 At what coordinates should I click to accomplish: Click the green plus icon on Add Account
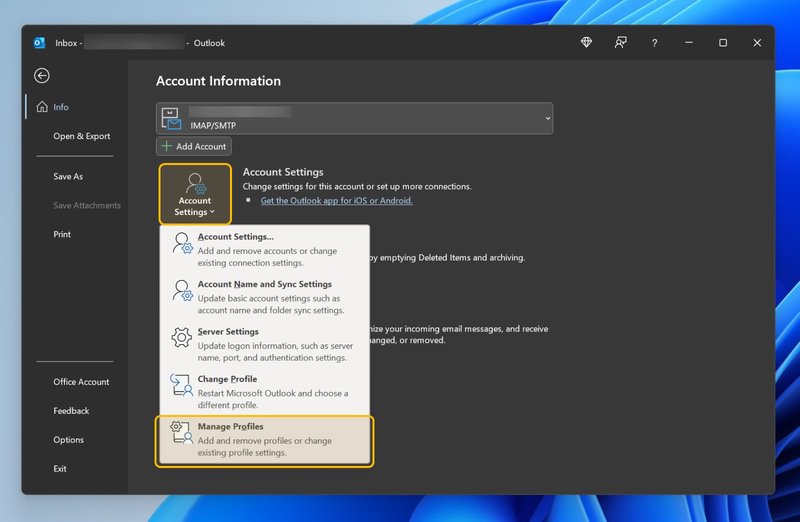tap(166, 146)
